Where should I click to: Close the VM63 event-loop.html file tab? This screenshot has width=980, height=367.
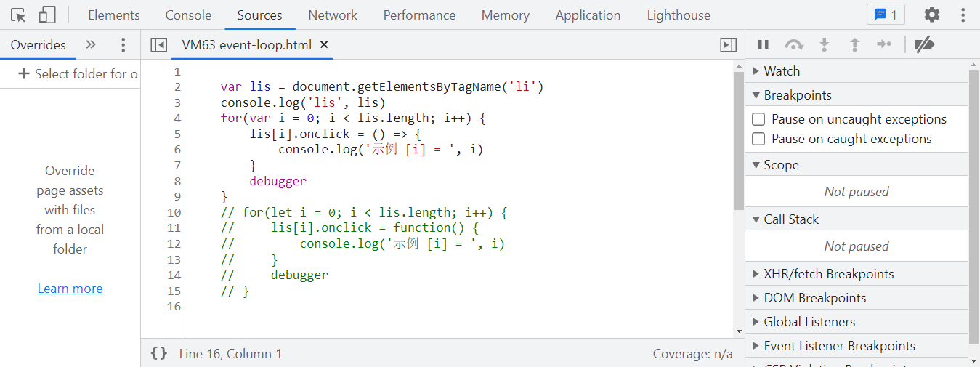click(324, 45)
